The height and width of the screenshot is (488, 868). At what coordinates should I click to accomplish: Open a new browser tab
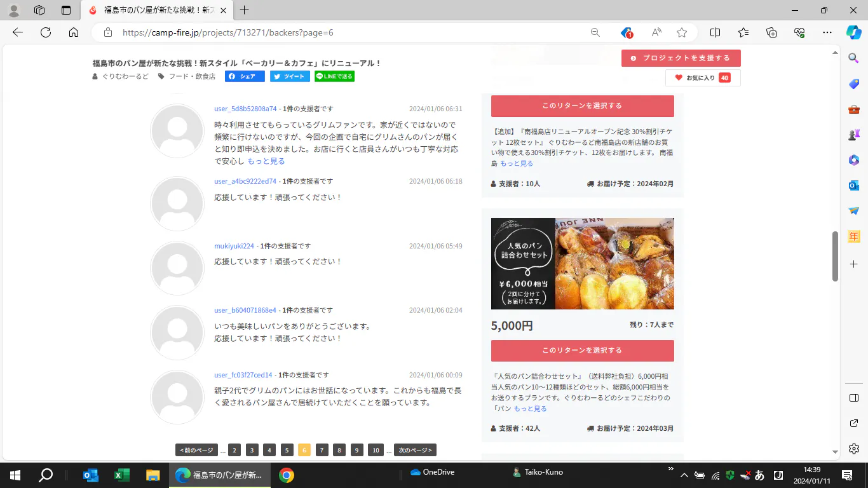pos(244,10)
